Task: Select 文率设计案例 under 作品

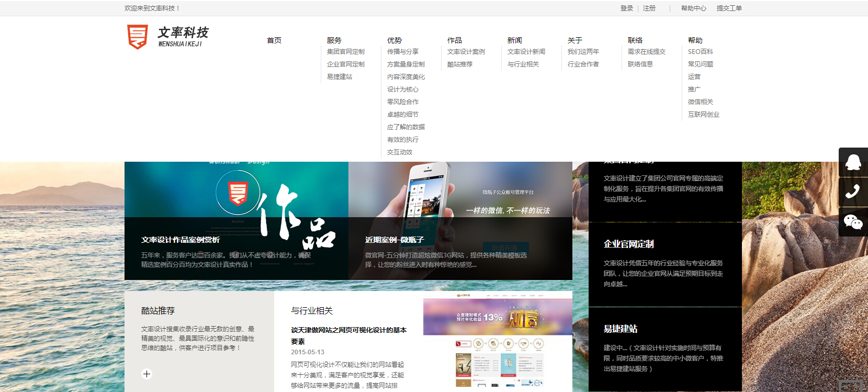Action: coord(466,52)
